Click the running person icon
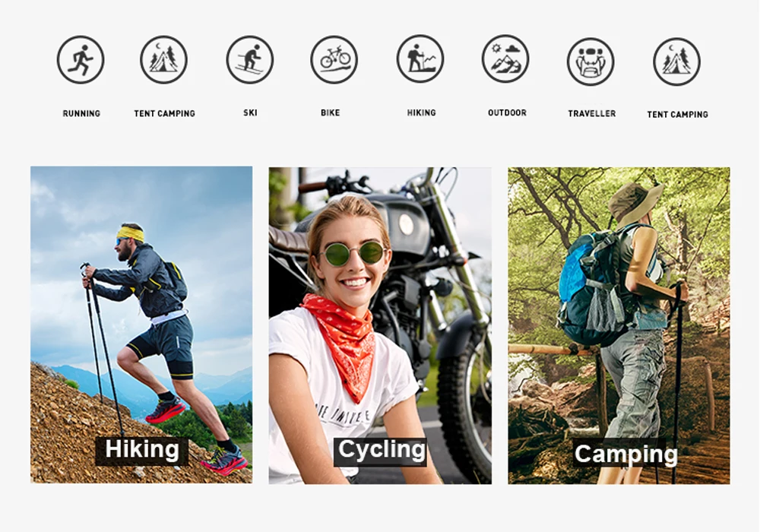Image resolution: width=760 pixels, height=532 pixels. (x=81, y=59)
